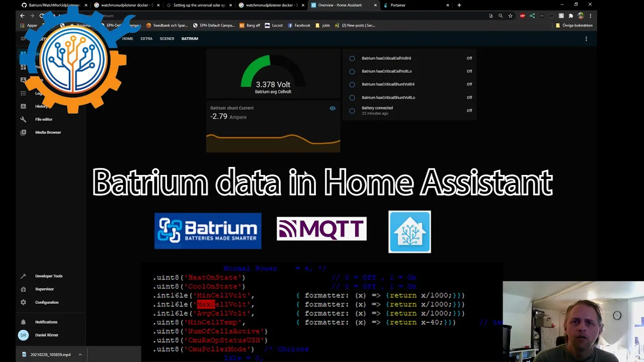The height and width of the screenshot is (362, 644).
Task: Click Batrium hasCriticalCellVoltLo state circle icon
Action: (x=352, y=71)
